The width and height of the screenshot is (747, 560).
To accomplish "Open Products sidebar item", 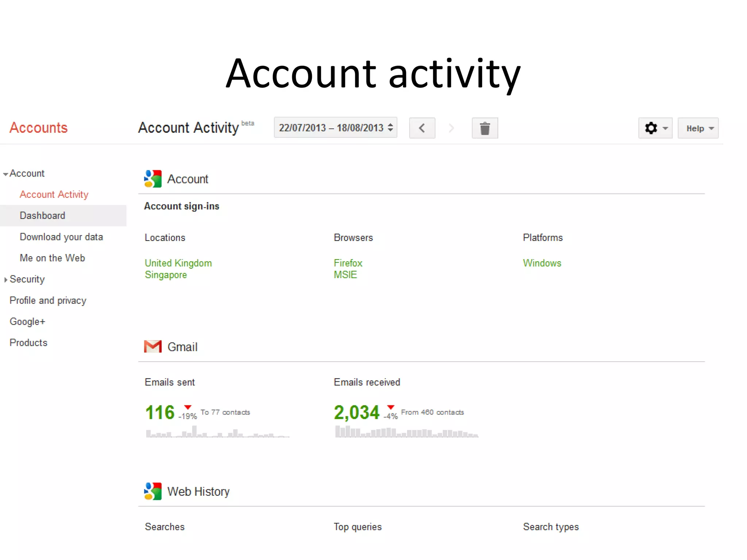I will coord(28,343).
